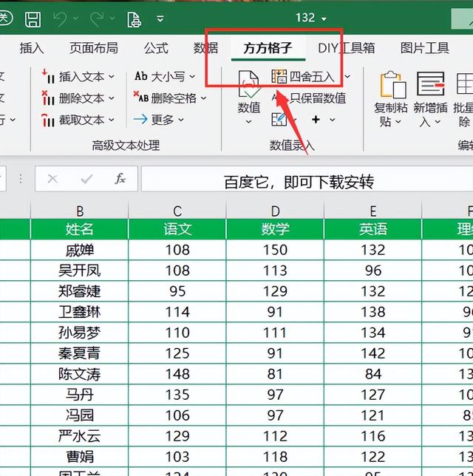473x476 pixels.
Task: Select the name cell 陈文涛
Action: pyautogui.click(x=80, y=374)
